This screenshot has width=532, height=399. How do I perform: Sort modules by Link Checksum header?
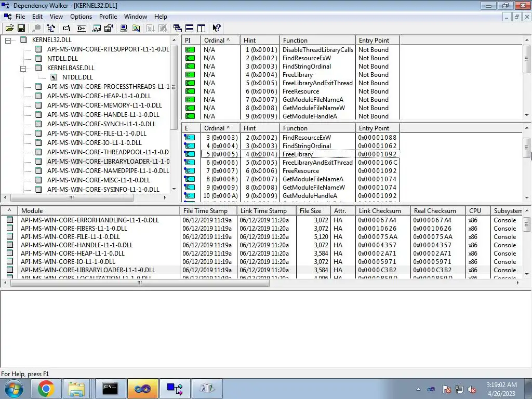pos(383,211)
